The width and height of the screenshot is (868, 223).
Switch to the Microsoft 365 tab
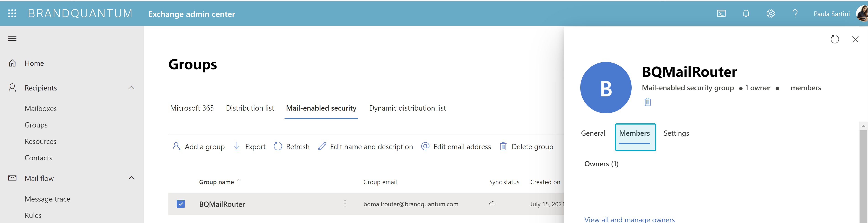coord(192,108)
